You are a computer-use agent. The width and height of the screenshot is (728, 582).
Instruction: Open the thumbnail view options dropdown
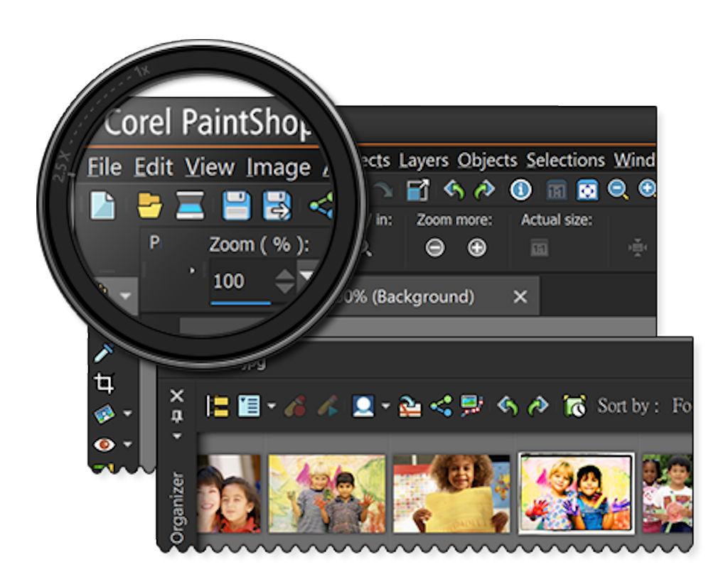click(271, 406)
